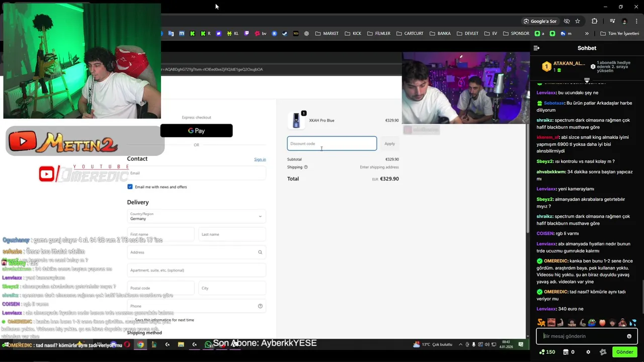Open the profile avatar in browser toolbar
Image resolution: width=644 pixels, height=362 pixels.
(x=624, y=21)
